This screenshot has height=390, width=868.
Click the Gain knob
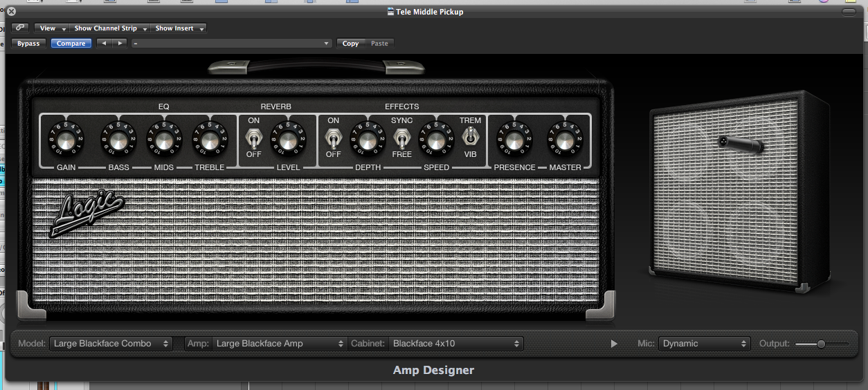66,141
